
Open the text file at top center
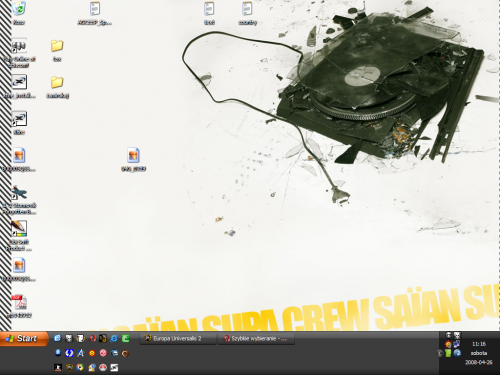pos(209,13)
